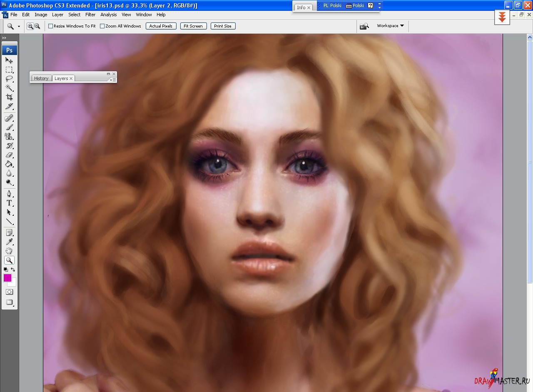Enable Resize Windows To Fit checkbox
Image resolution: width=533 pixels, height=392 pixels.
[50, 26]
